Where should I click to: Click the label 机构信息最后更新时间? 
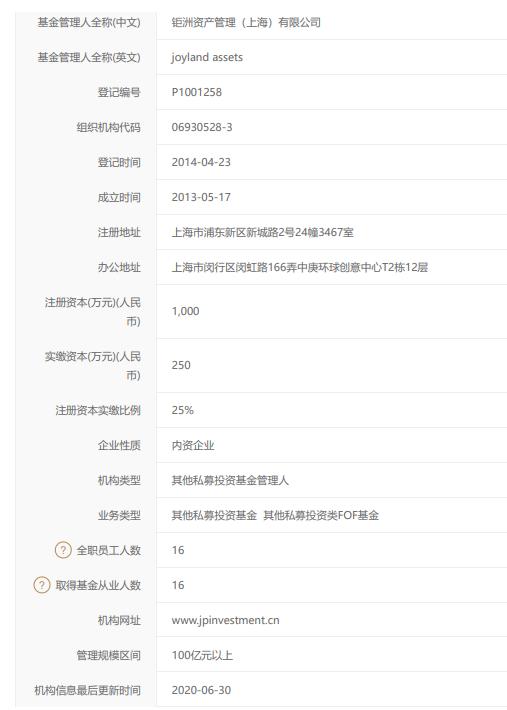coord(87,690)
